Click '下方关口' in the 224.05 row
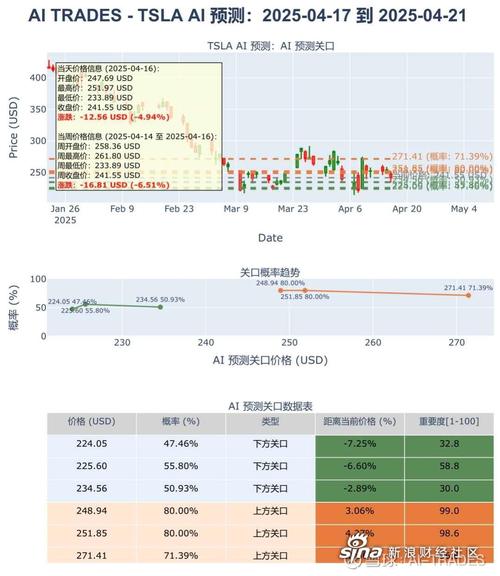500x576 pixels. [x=270, y=444]
